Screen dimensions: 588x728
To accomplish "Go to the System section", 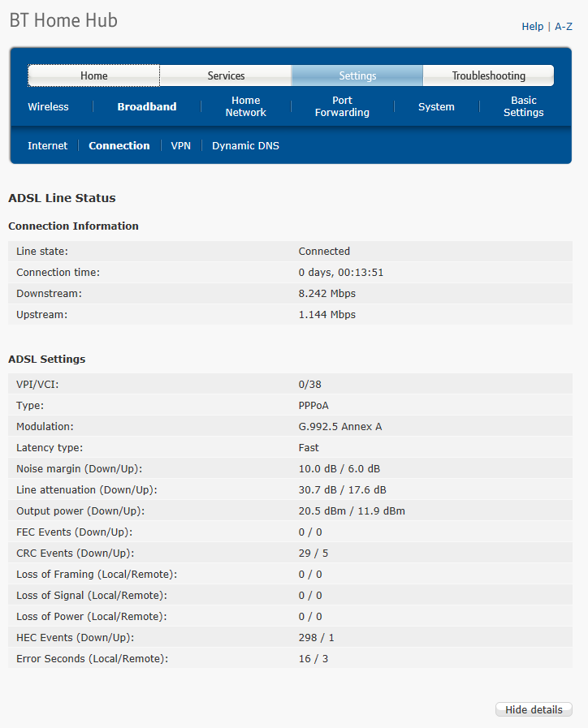I will (x=436, y=107).
